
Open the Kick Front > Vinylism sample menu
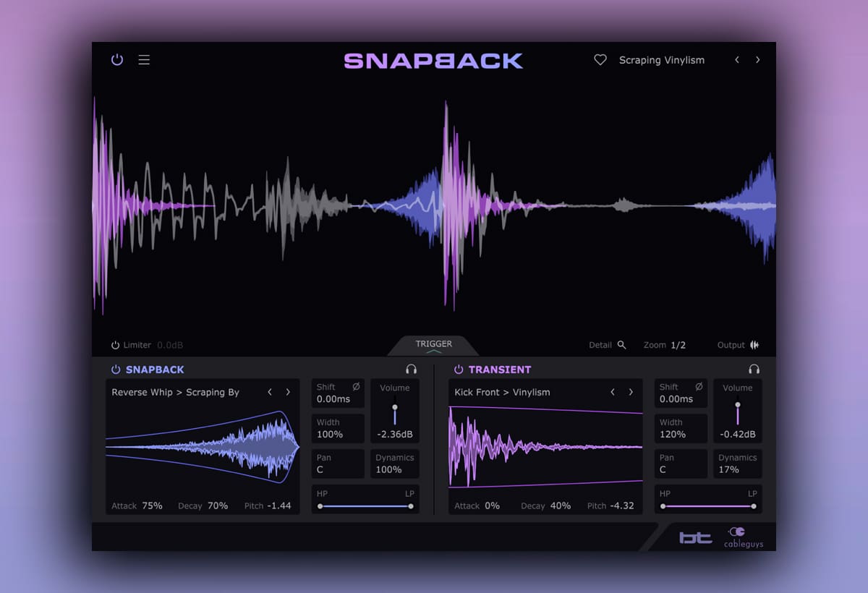[503, 392]
